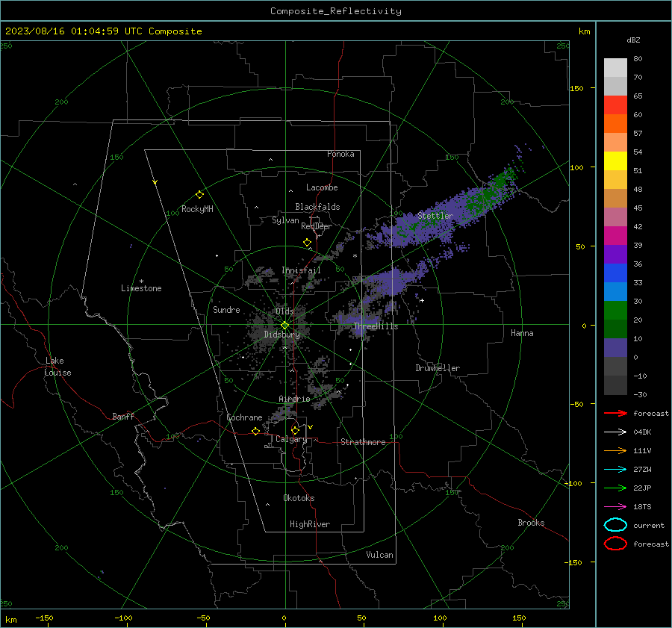Click the Okotoks city label
This screenshot has width=672, height=628.
pos(299,498)
